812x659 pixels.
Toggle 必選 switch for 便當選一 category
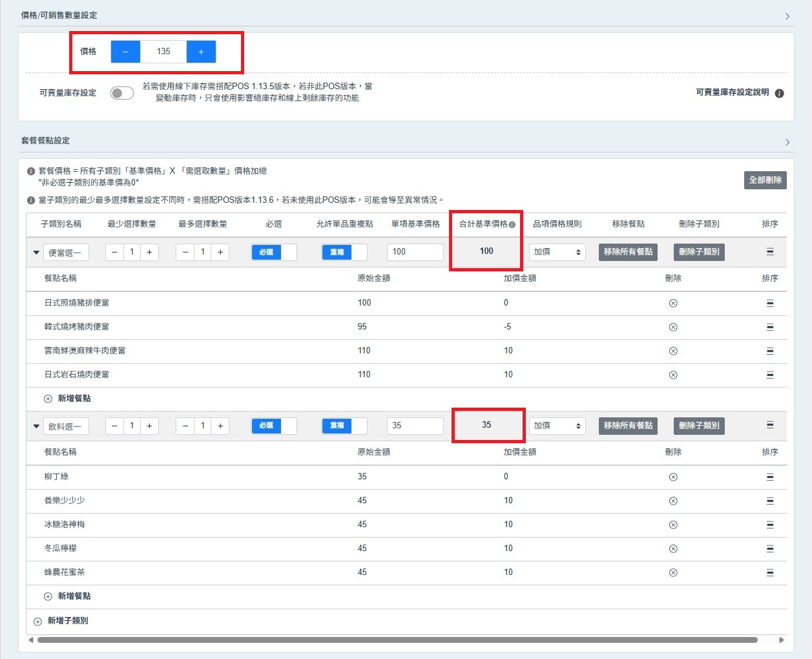pos(273,252)
